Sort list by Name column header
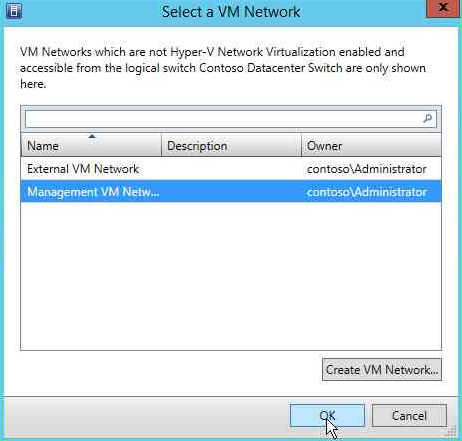The image size is (462, 441). tap(91, 146)
